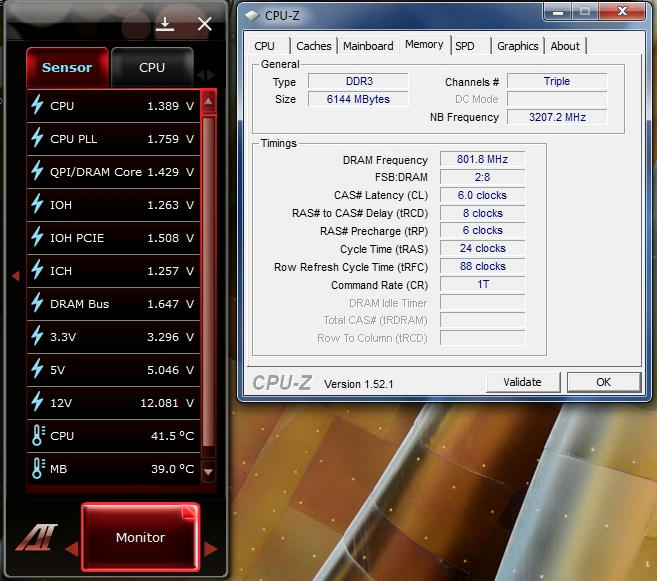The width and height of the screenshot is (657, 581).
Task: Click the DRAM Bus 1.647 V reading
Action: click(171, 304)
